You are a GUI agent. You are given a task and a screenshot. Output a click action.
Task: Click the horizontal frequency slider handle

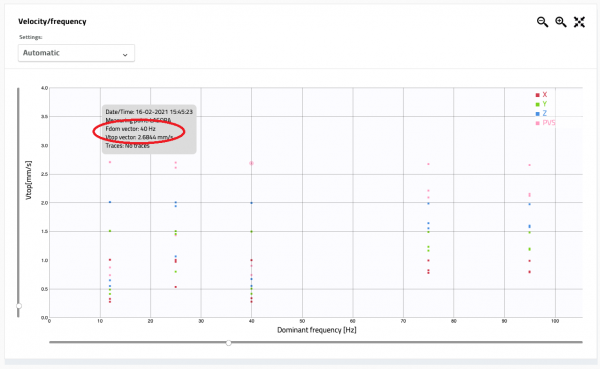(228, 343)
